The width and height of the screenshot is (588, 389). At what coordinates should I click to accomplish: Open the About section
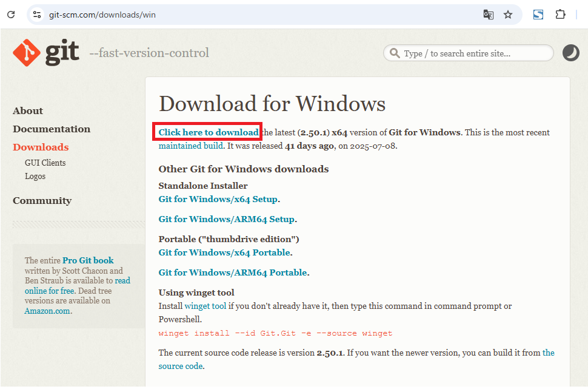pyautogui.click(x=28, y=111)
